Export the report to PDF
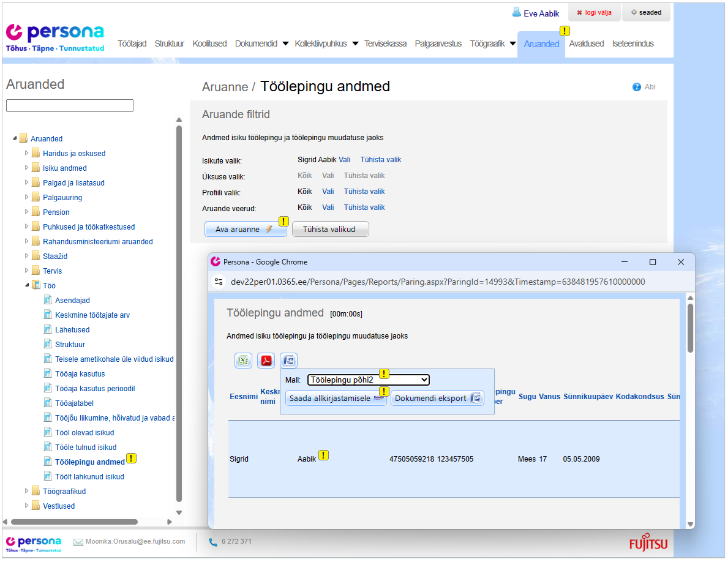This screenshot has height=562, width=728. (266, 361)
